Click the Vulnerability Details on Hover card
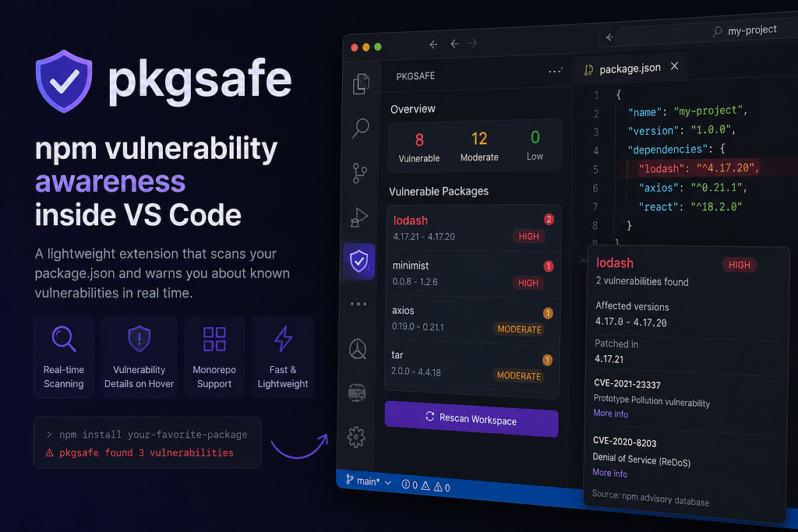Viewport: 798px width, 532px height. pyautogui.click(x=139, y=357)
